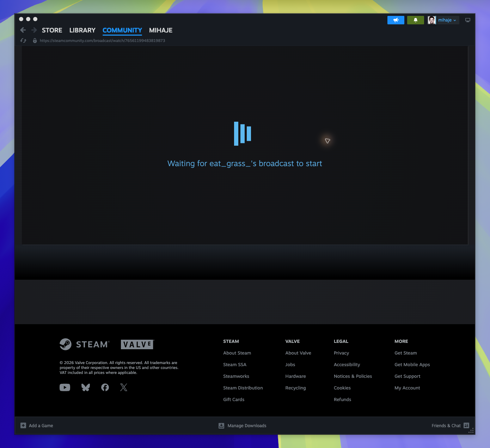Click the mihaje profile avatar
This screenshot has height=448, width=490.
coord(432,20)
